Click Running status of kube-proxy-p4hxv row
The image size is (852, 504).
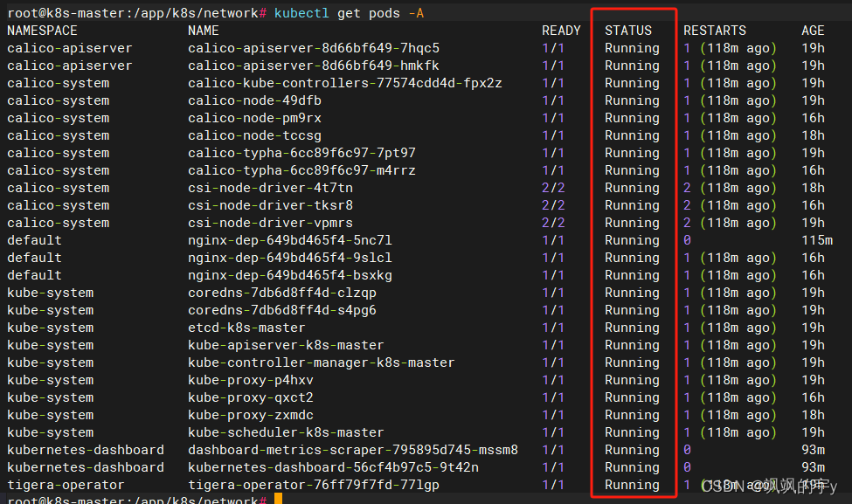click(632, 380)
